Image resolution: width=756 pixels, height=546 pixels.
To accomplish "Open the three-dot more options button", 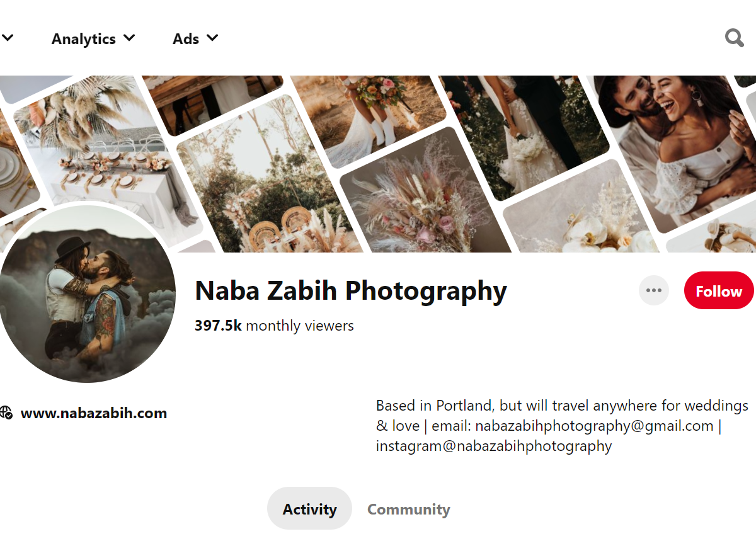I will 653,291.
